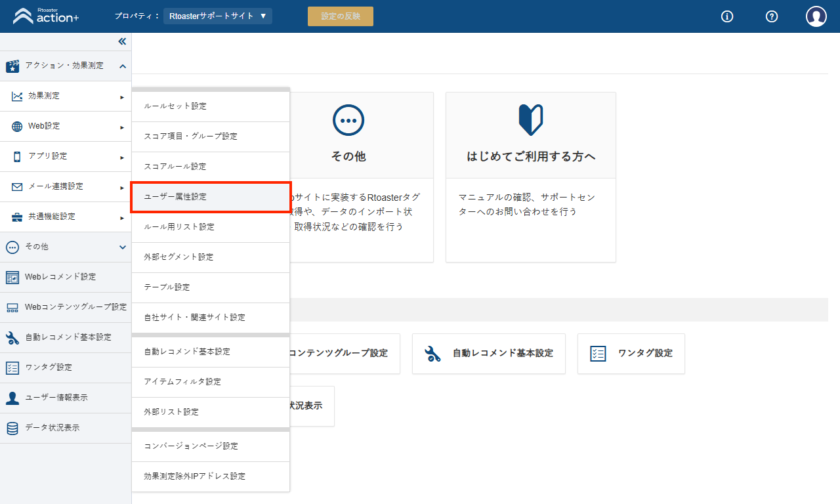840x504 pixels.
Task: Select スコアルール設定 menu entry
Action: tap(211, 167)
